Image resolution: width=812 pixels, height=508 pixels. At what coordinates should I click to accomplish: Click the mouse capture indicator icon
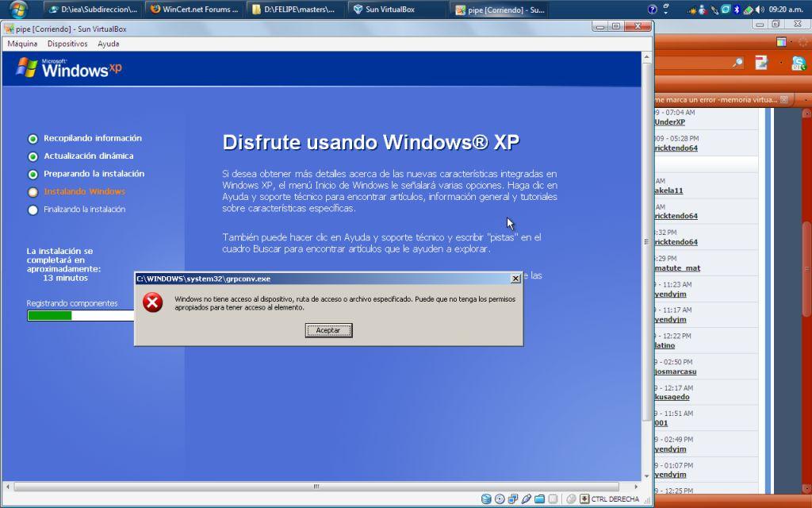tap(571, 498)
